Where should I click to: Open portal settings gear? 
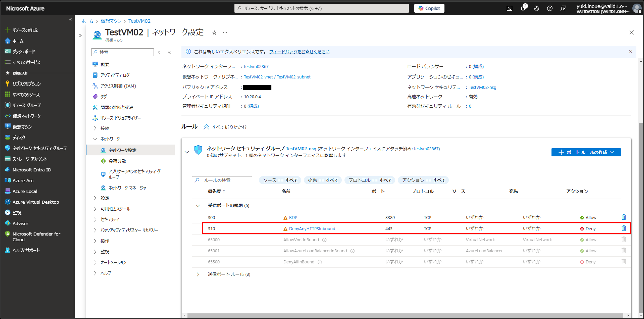point(536,8)
